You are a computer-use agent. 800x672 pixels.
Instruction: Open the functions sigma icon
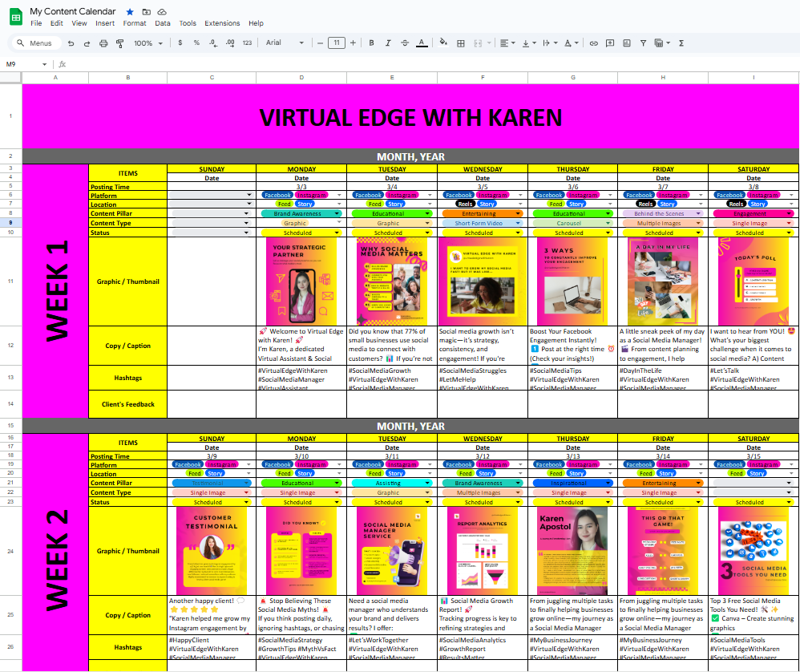click(681, 43)
